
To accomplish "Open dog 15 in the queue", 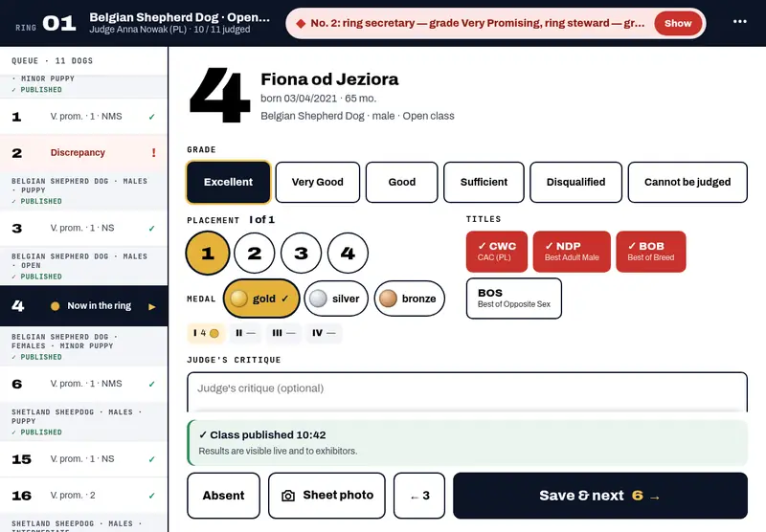I will (83, 459).
